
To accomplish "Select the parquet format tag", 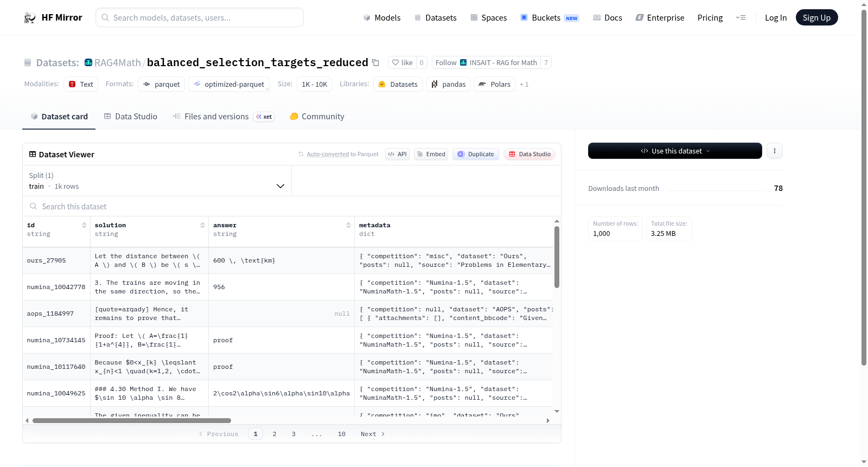I will pyautogui.click(x=162, y=84).
